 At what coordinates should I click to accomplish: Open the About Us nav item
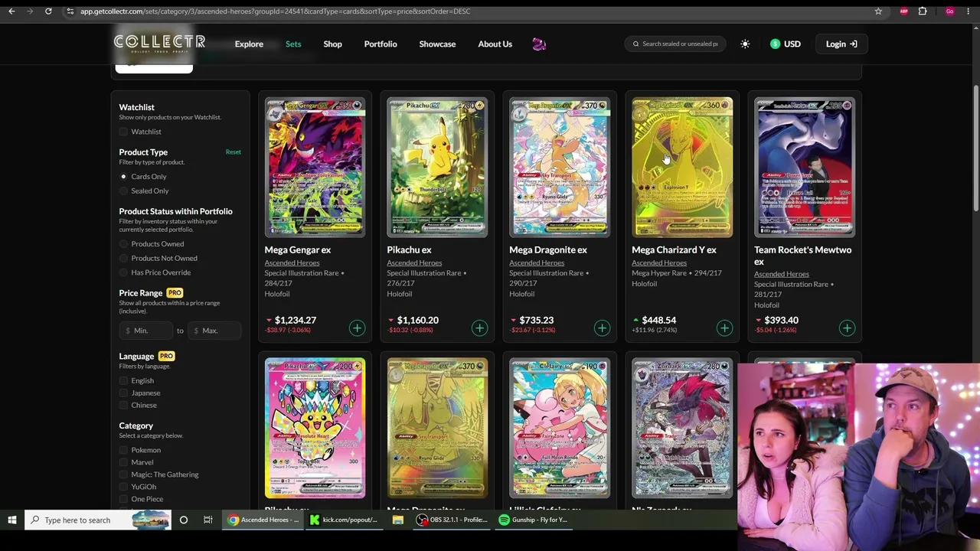pyautogui.click(x=495, y=44)
